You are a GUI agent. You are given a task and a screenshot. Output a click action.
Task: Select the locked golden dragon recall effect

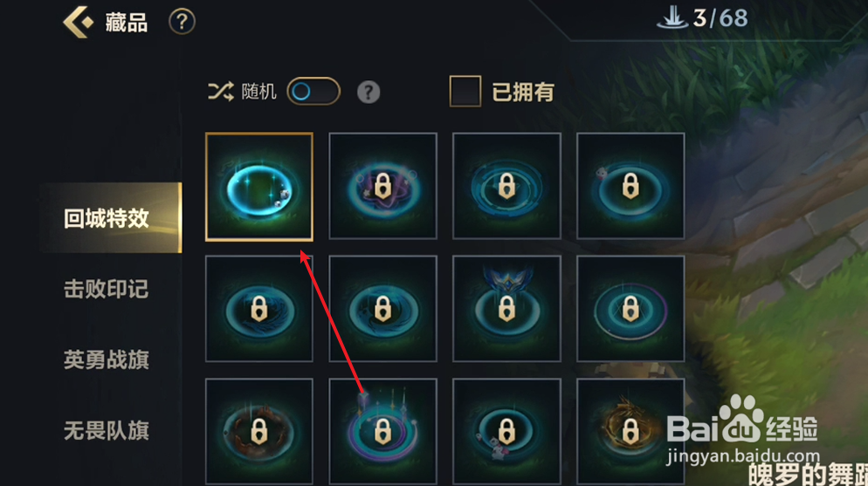tap(630, 432)
